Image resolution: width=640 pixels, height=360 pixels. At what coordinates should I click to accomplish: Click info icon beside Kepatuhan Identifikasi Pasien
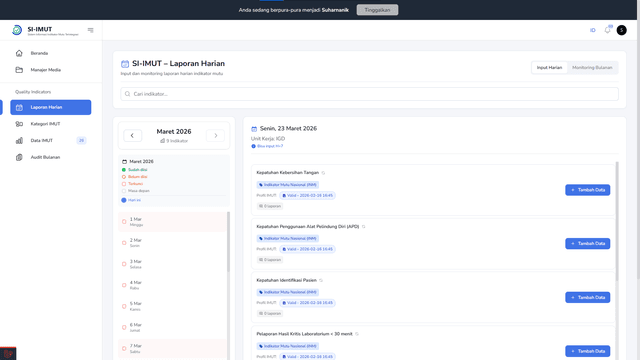321,280
